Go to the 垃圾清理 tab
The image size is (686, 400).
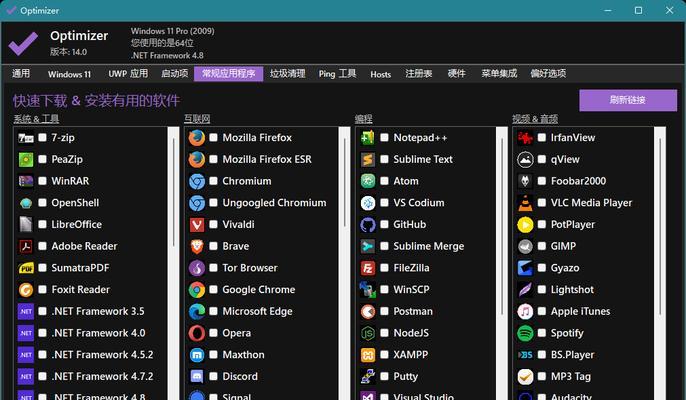point(287,74)
